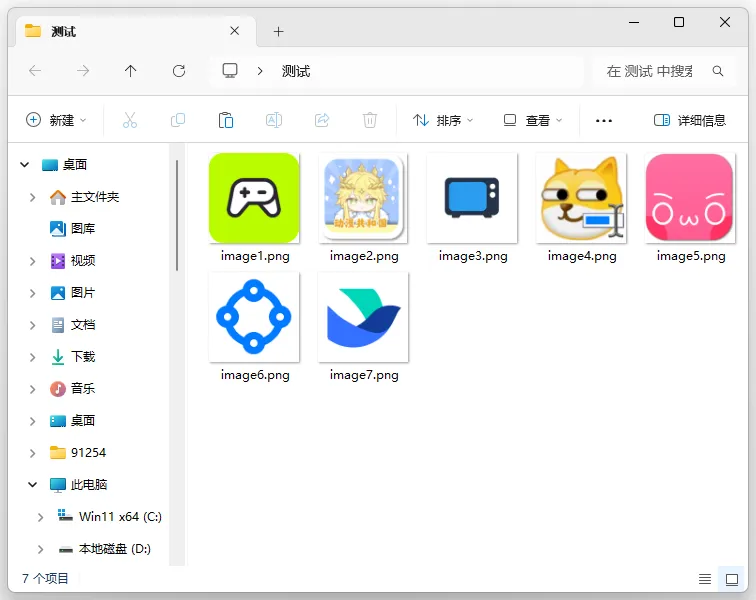Click the search magnifier icon
The height and width of the screenshot is (600, 756).
718,71
